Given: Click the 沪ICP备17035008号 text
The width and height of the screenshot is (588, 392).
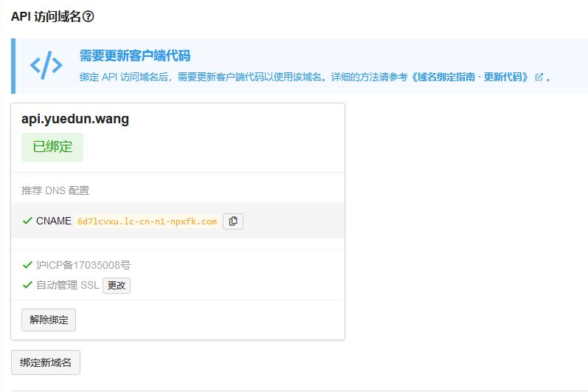Looking at the screenshot, I should click(83, 265).
